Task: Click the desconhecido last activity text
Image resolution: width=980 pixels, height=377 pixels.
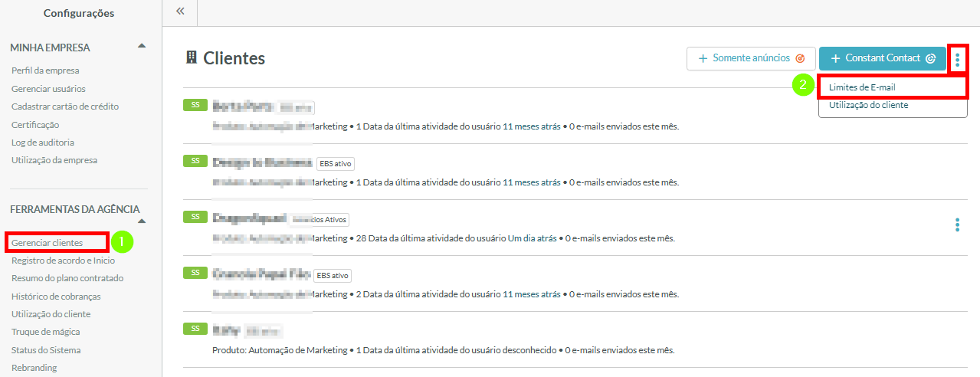Action: (x=529, y=350)
